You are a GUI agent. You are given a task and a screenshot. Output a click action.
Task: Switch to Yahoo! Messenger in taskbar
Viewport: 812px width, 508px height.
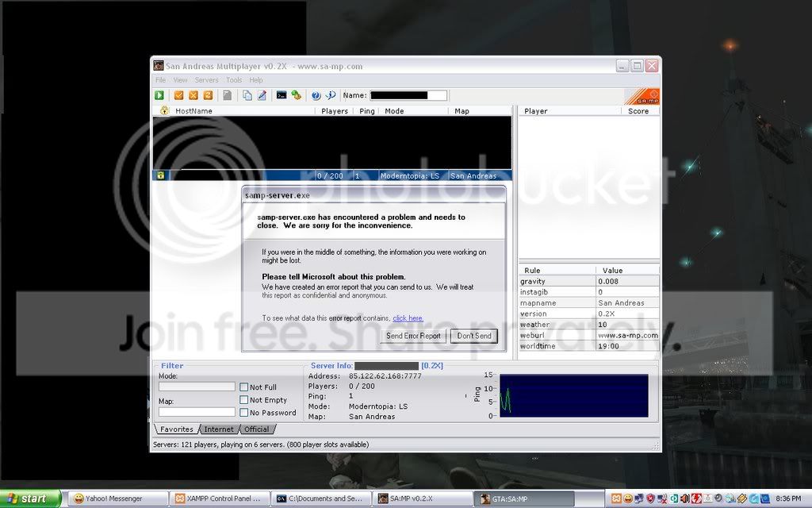(118, 498)
